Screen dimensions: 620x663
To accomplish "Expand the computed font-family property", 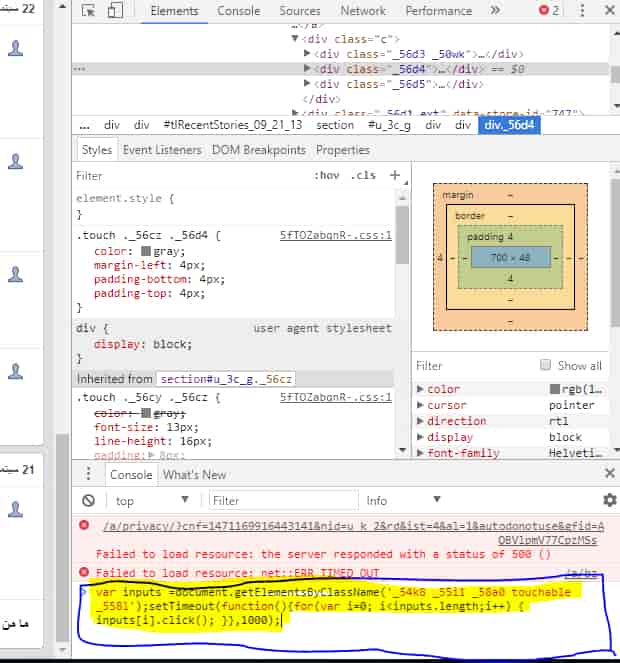I will click(420, 453).
